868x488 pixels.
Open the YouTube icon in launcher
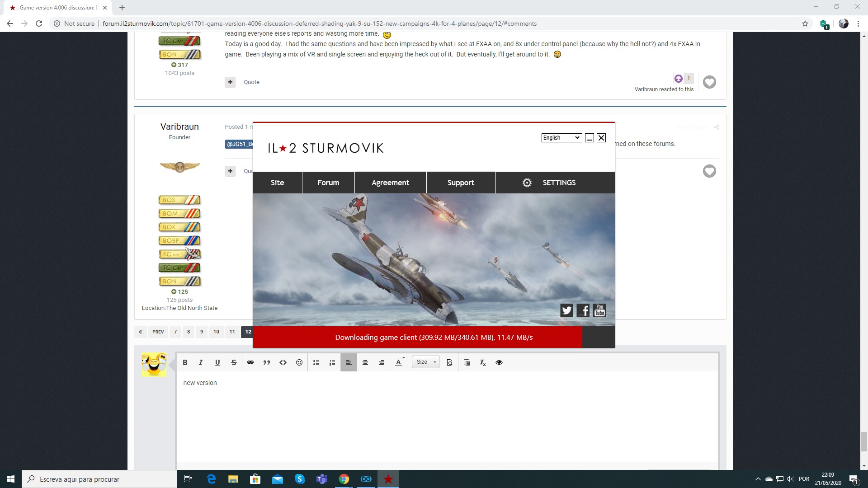(x=599, y=310)
